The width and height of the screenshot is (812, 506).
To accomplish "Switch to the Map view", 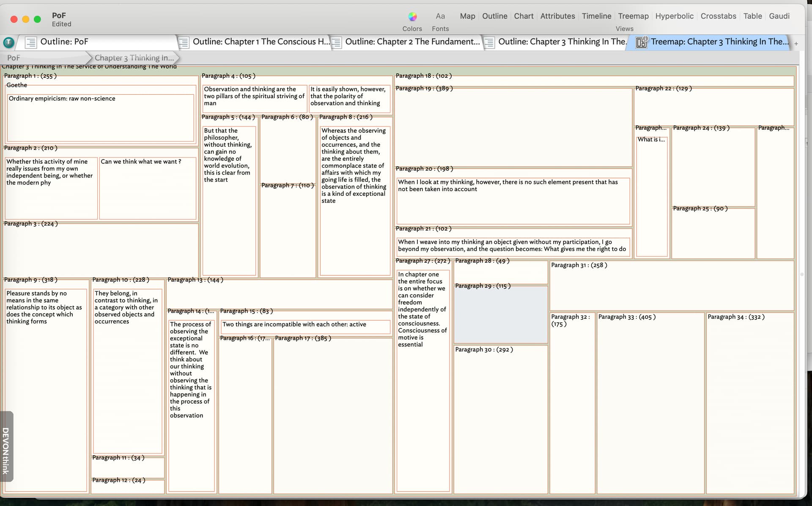I will pos(467,16).
